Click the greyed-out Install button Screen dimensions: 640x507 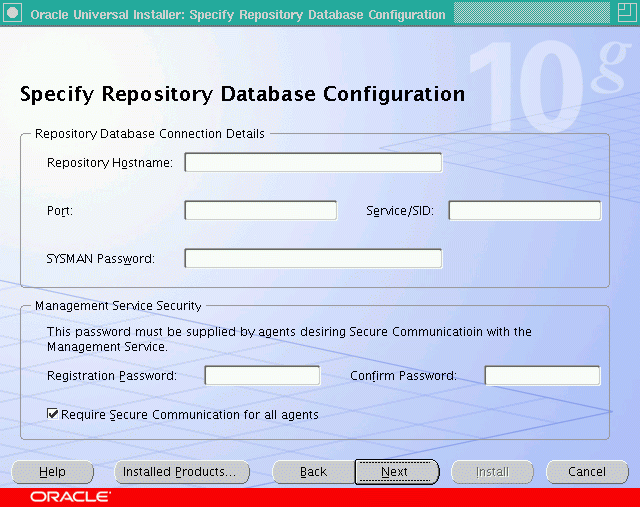click(492, 472)
